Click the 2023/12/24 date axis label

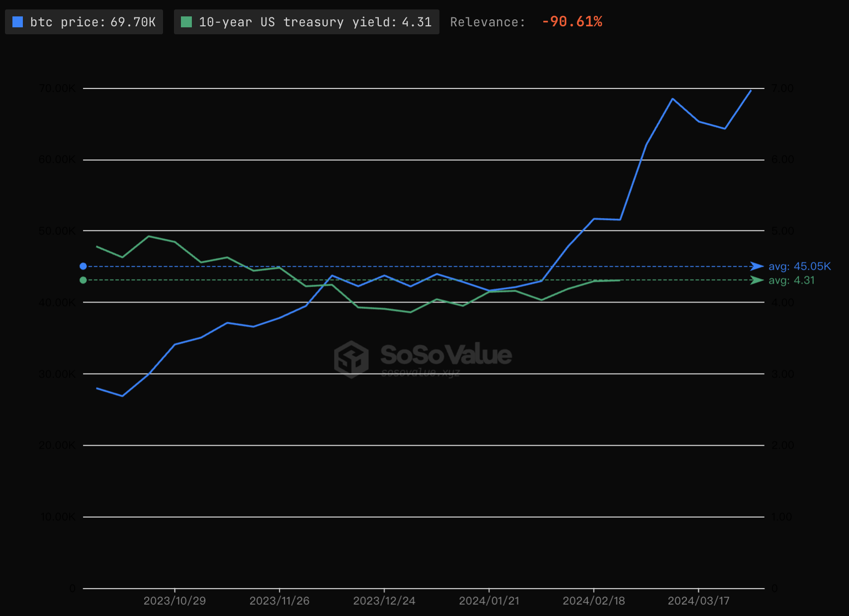click(384, 601)
